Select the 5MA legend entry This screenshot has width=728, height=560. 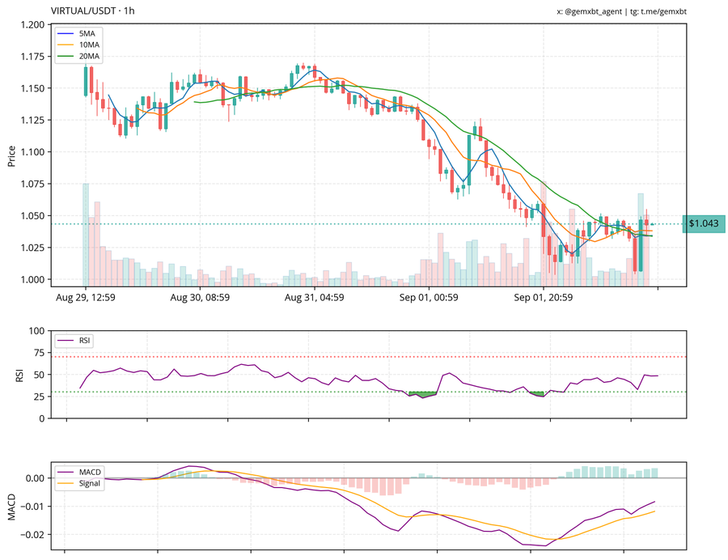(77, 33)
